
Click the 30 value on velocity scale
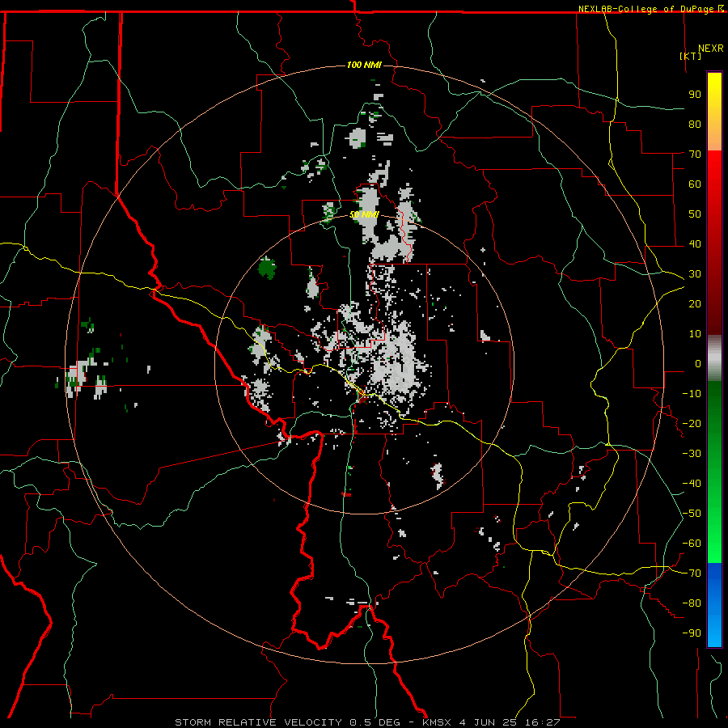coord(695,274)
